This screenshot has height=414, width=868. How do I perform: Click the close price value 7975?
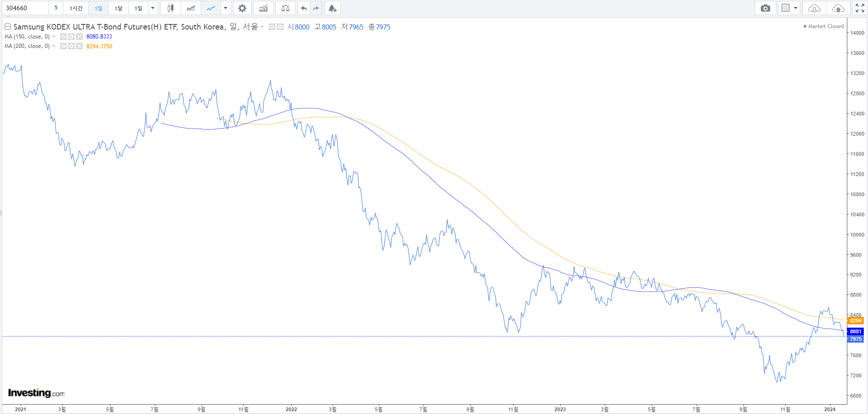(383, 27)
